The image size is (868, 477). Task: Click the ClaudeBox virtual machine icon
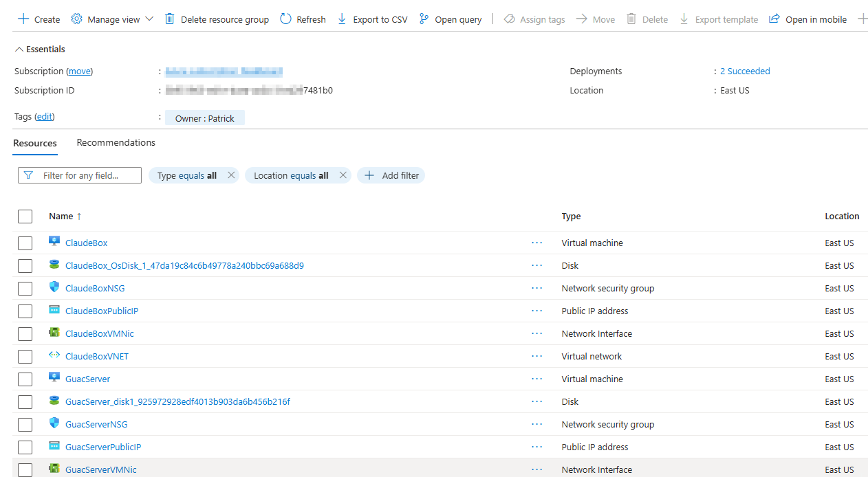tap(54, 242)
